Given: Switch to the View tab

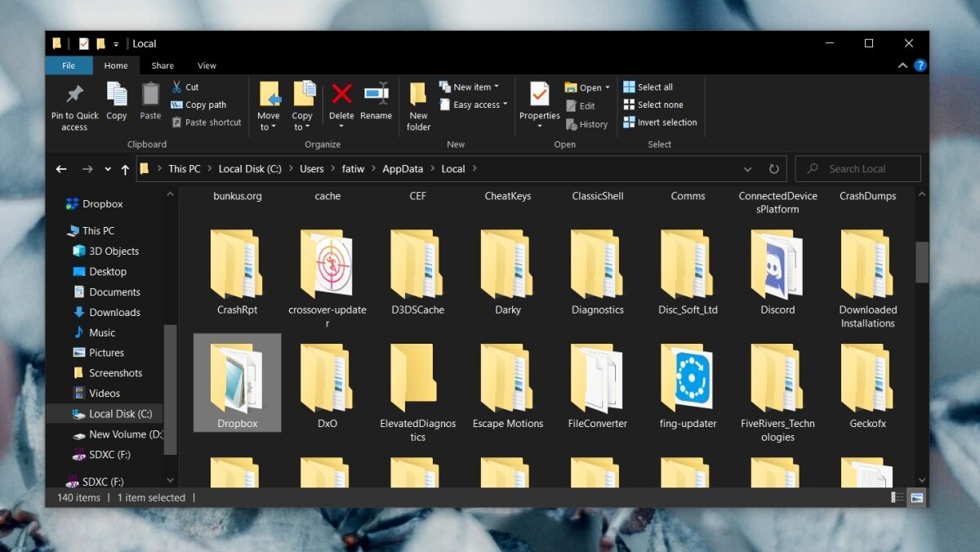Looking at the screenshot, I should point(207,65).
